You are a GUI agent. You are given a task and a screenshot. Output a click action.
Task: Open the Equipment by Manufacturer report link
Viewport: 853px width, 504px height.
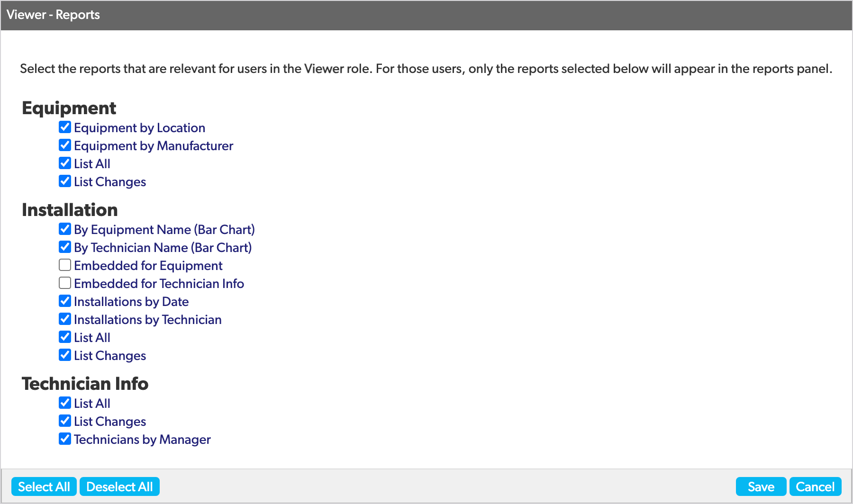tap(154, 146)
